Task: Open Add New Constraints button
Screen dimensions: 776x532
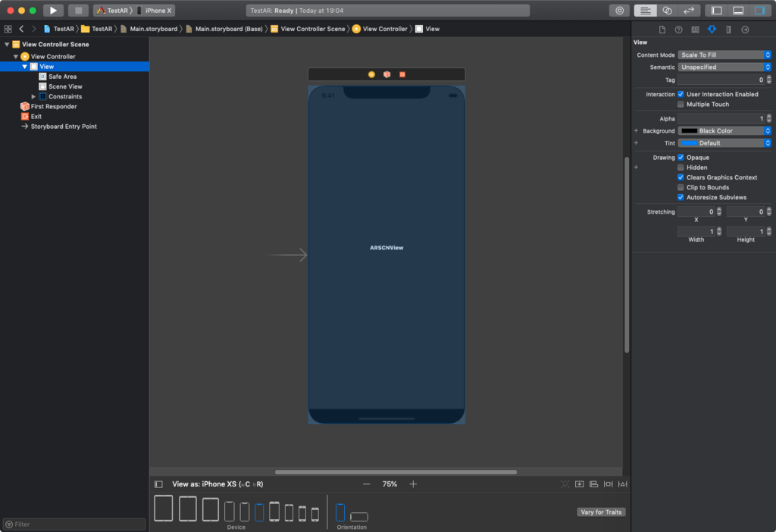Action: tap(609, 484)
